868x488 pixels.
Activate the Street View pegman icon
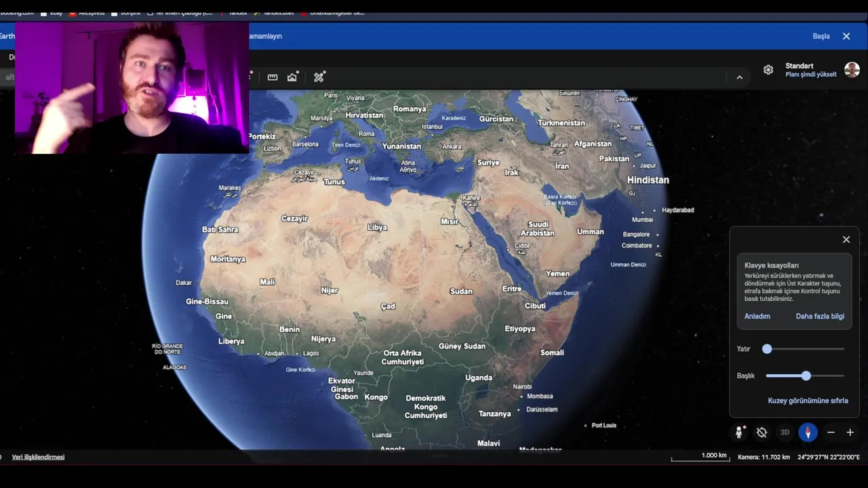point(739,432)
